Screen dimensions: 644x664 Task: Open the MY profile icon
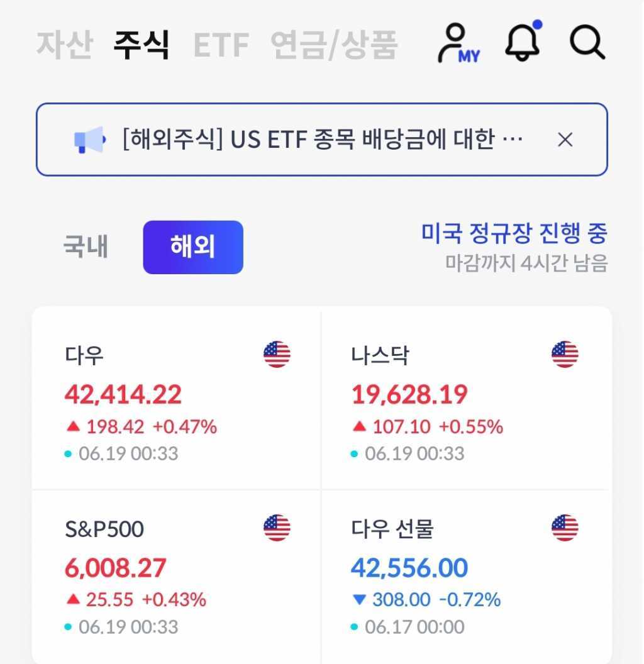(457, 43)
